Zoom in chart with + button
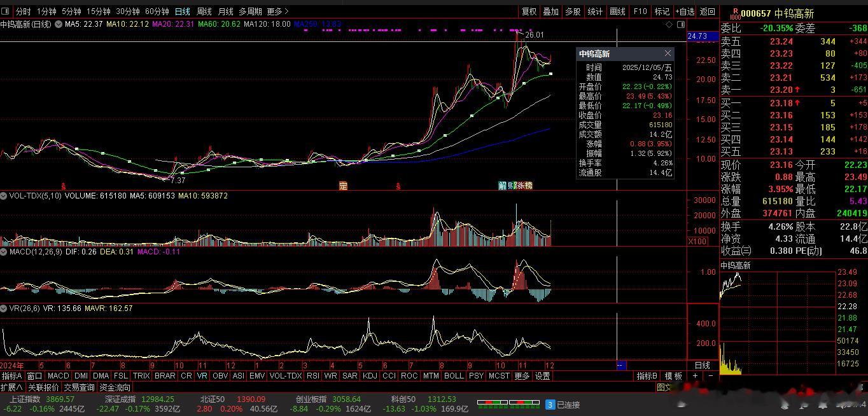This screenshot has height=416, width=868. pyautogui.click(x=696, y=376)
